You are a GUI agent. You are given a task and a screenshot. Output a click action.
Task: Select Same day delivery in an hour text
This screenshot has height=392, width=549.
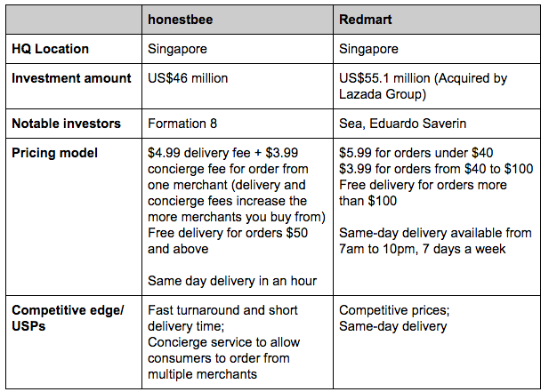[x=232, y=281]
